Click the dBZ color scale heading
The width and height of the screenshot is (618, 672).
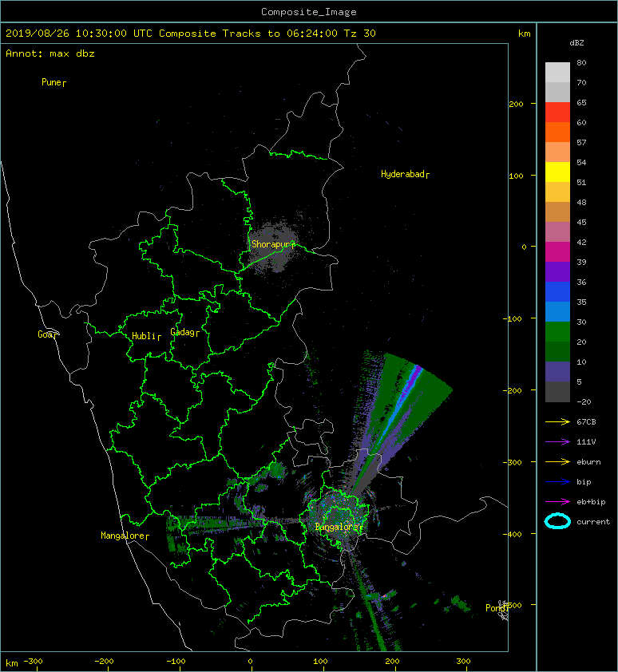[x=576, y=43]
